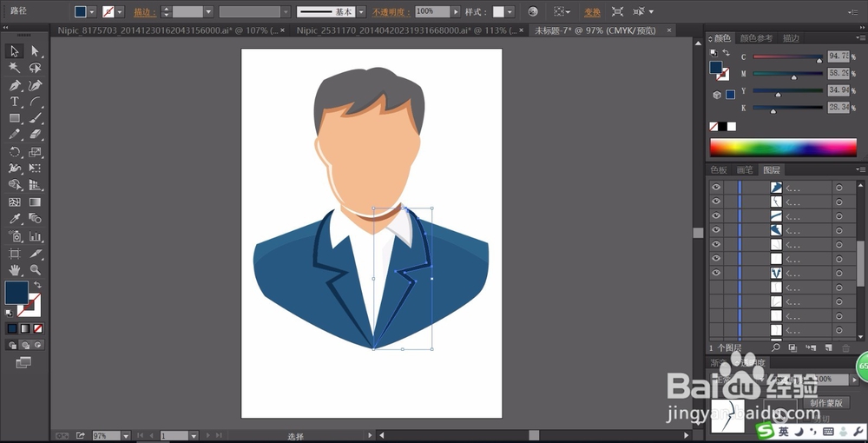Select the Direct Selection tool
Image resolution: width=868 pixels, height=443 pixels.
tap(36, 51)
